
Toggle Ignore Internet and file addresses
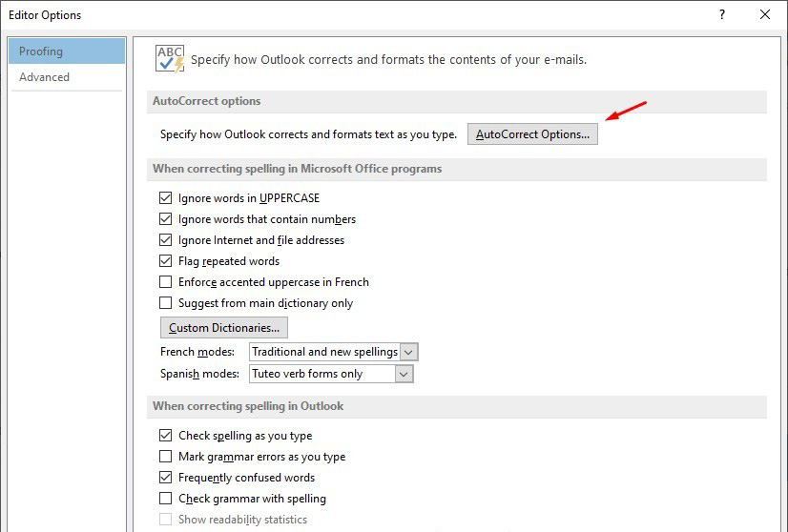pyautogui.click(x=166, y=240)
